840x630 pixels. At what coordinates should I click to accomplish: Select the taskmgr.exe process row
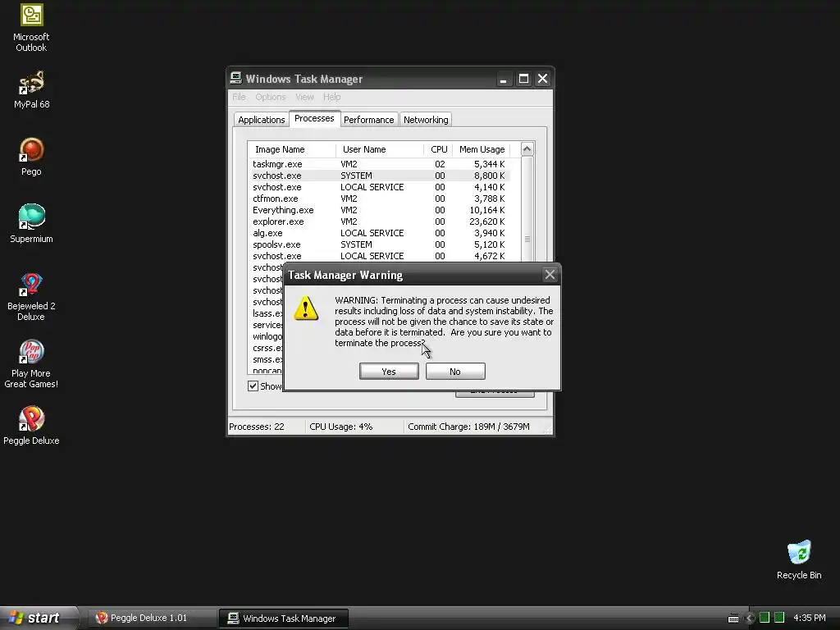[x=379, y=164]
